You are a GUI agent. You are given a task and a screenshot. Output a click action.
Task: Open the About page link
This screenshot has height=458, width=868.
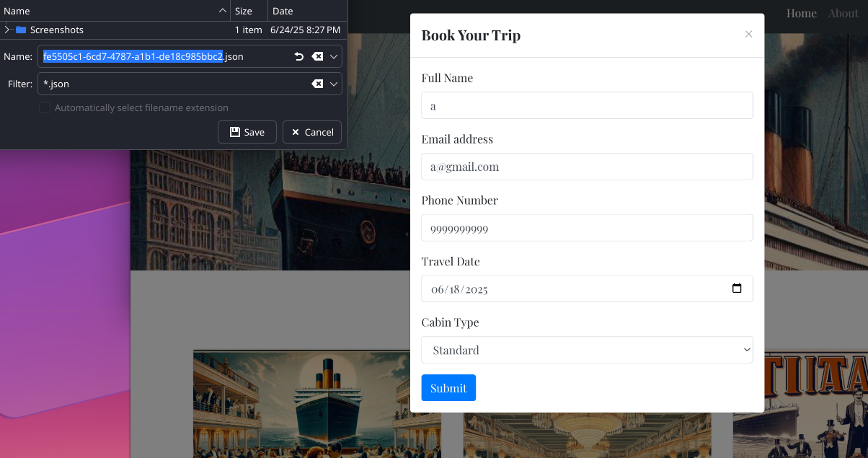(843, 13)
